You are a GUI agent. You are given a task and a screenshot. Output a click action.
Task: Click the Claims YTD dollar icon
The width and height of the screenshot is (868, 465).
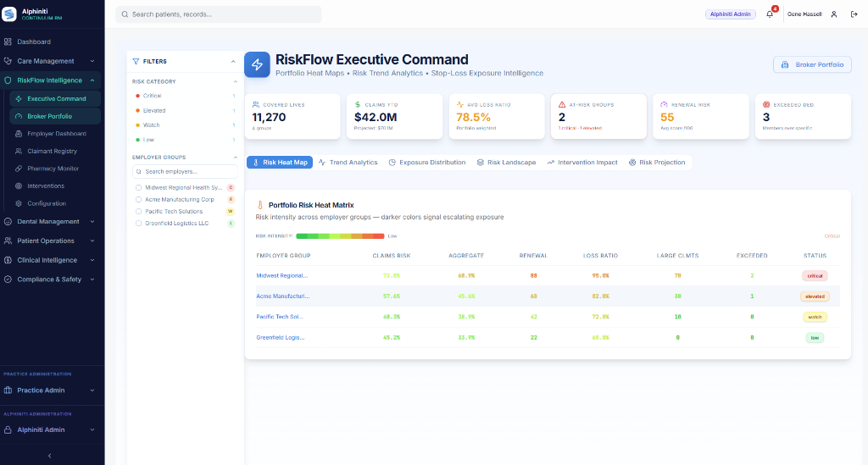[358, 104]
